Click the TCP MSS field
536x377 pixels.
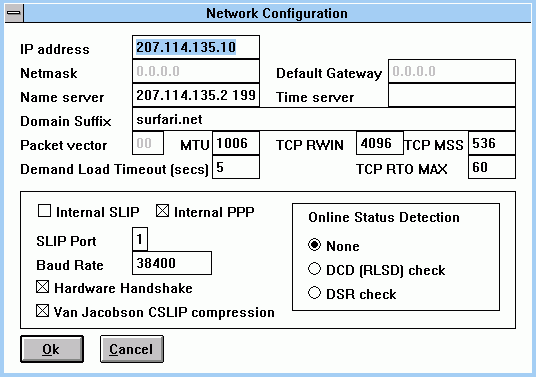pos(492,143)
